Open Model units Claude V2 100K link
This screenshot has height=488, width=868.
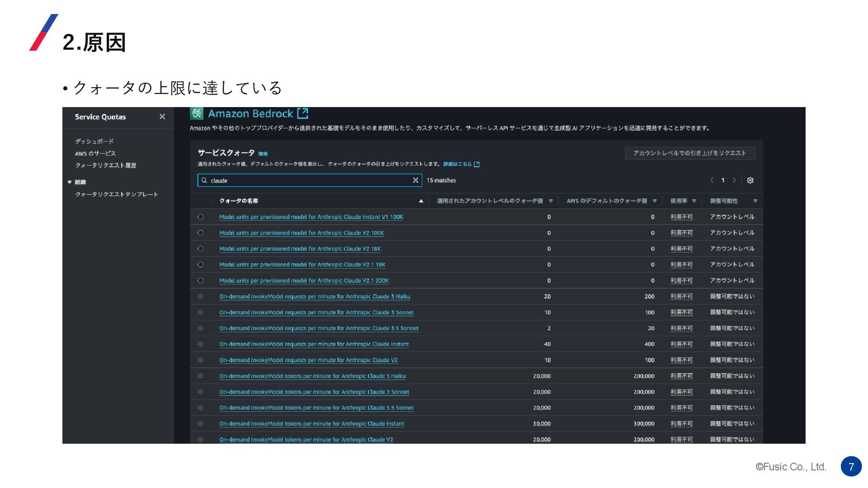302,233
